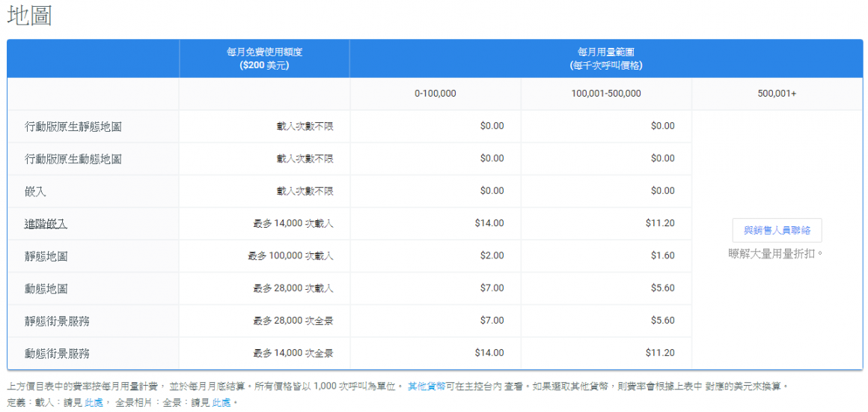The image size is (868, 412).
Task: Click 0-100,000 $0.00 for 行動版原生動態地圖
Action: pyautogui.click(x=492, y=159)
